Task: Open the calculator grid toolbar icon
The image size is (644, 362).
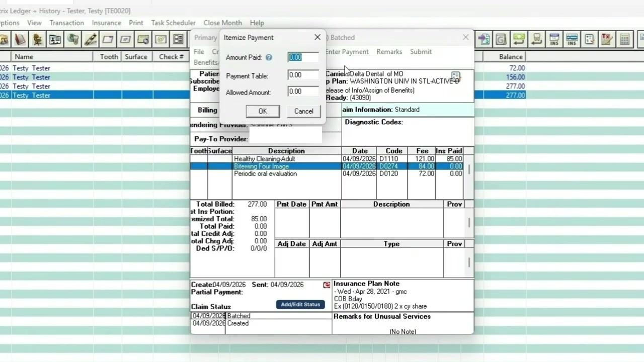Action: point(625,39)
